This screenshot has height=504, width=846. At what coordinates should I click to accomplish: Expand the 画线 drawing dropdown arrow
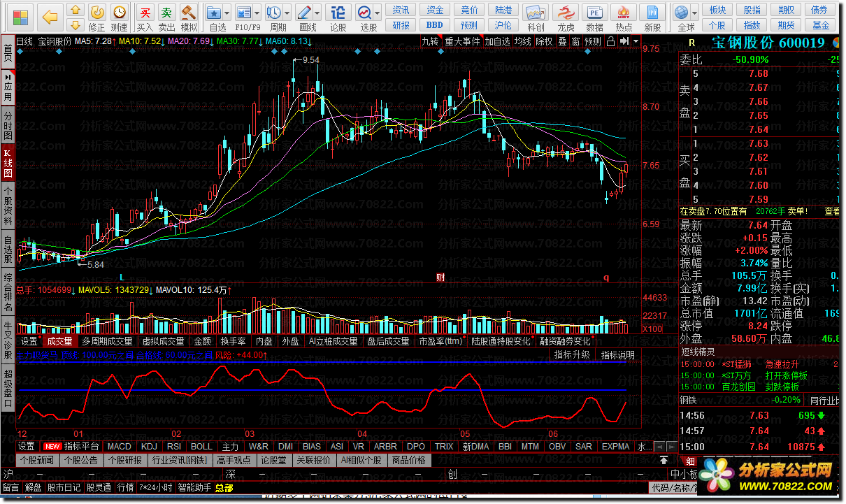point(316,13)
